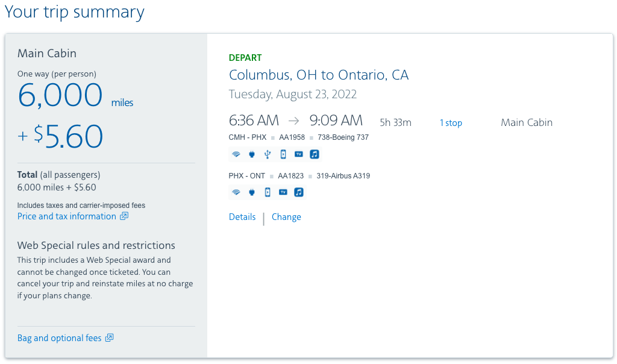Click the TV icon for PHX-ONT flight
The image size is (617, 364).
click(x=283, y=193)
